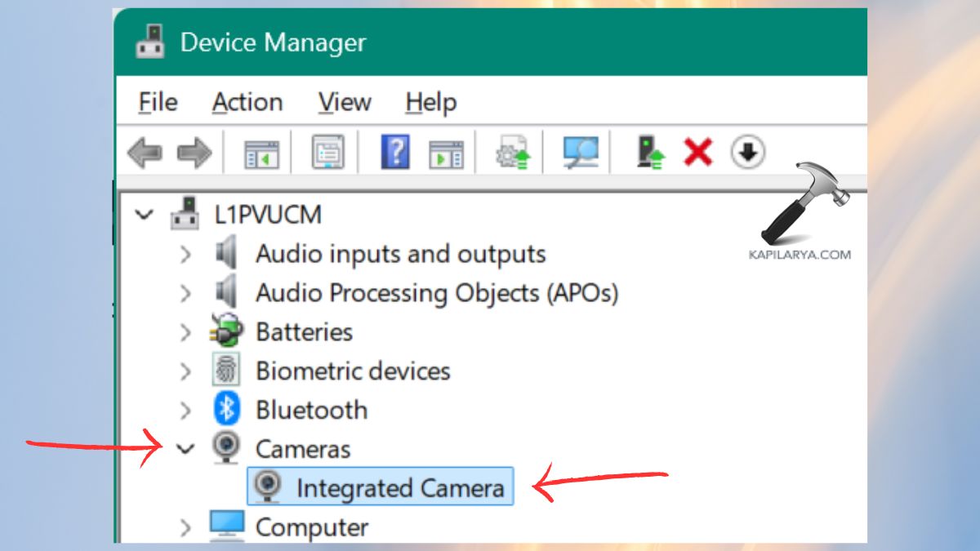Click the Disable device down-arrow icon
Viewport: 980px width, 551px height.
tap(747, 153)
